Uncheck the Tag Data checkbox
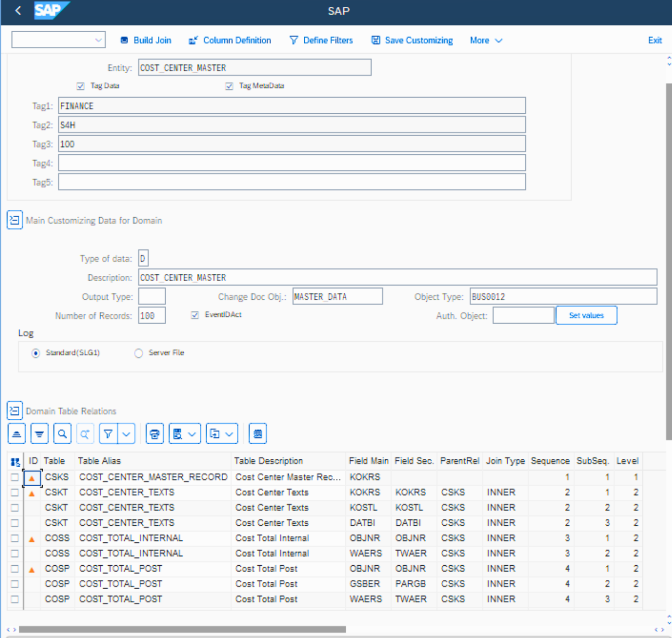The height and width of the screenshot is (638, 672). click(x=81, y=86)
